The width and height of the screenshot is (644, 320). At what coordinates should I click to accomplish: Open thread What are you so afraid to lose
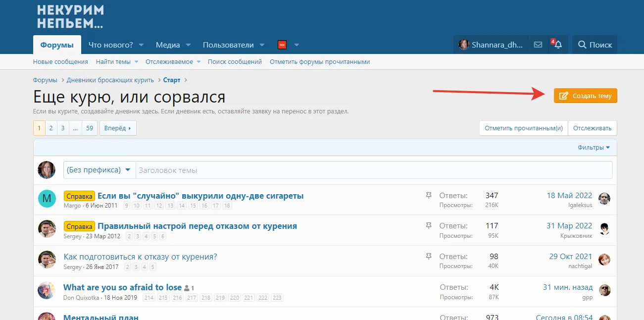(122, 287)
